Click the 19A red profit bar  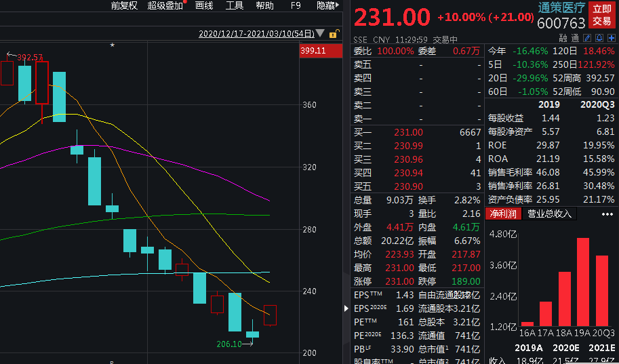[583, 282]
